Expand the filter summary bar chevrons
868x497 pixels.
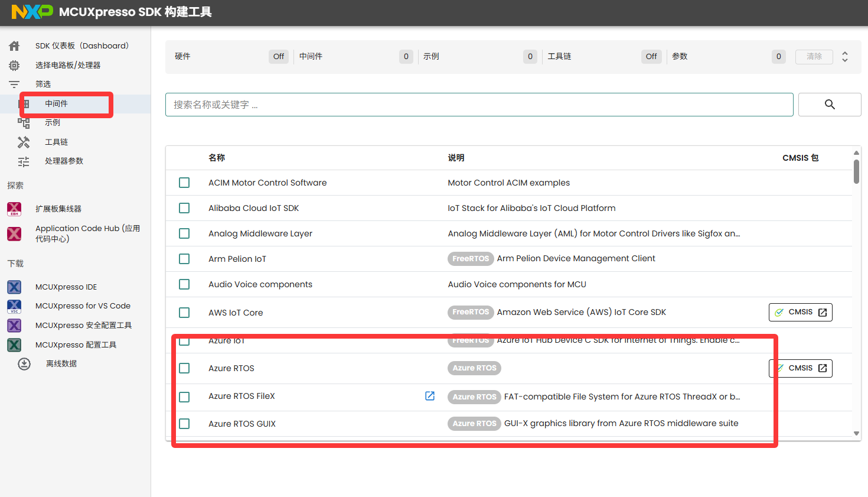(x=845, y=57)
